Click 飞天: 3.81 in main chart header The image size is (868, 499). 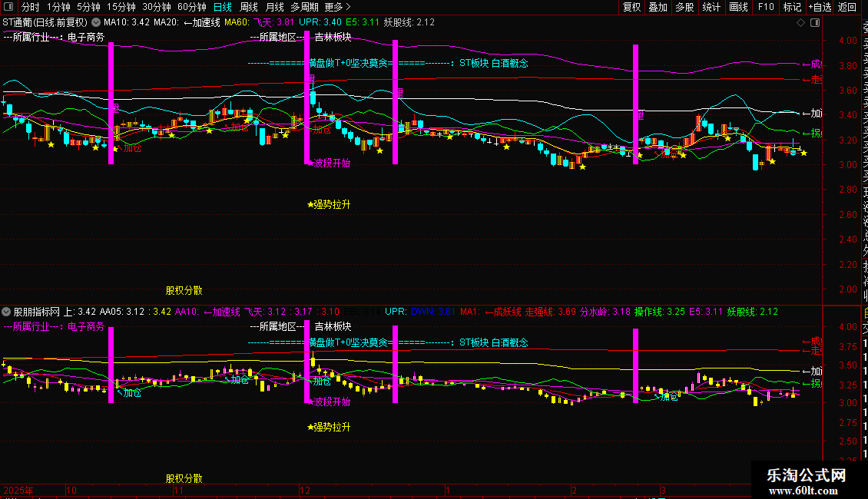tap(273, 22)
